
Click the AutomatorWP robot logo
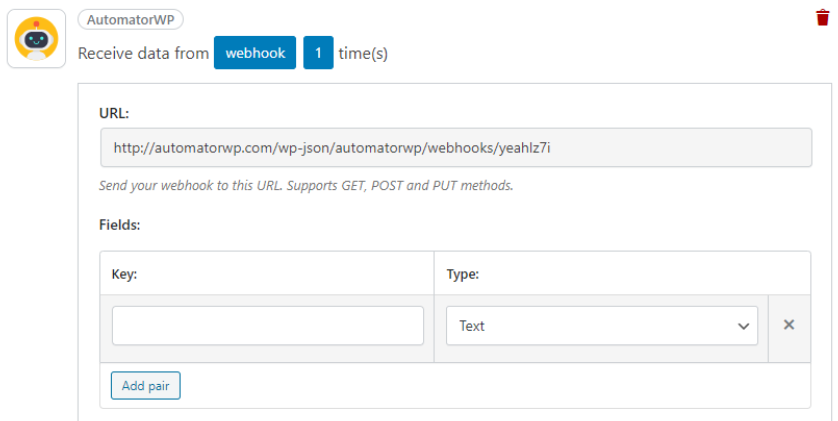[36, 38]
